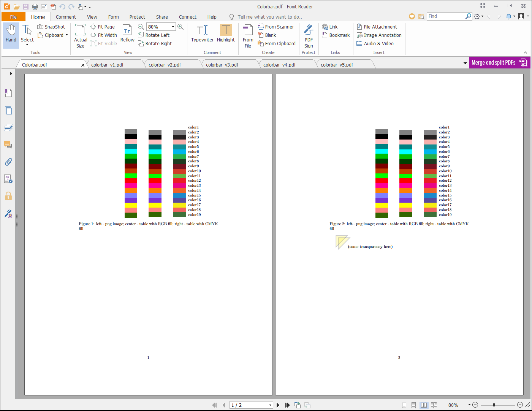Open the Bookmarks panel in sidebar
The width and height of the screenshot is (532, 411).
pos(8,93)
